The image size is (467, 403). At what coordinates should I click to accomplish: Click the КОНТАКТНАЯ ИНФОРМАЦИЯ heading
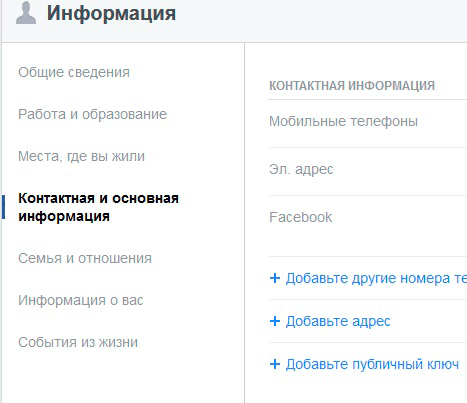pos(352,86)
